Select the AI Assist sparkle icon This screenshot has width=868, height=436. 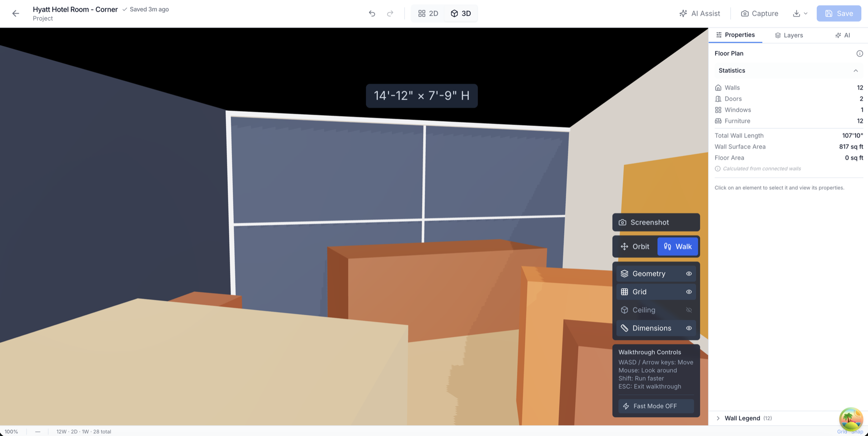pos(683,13)
